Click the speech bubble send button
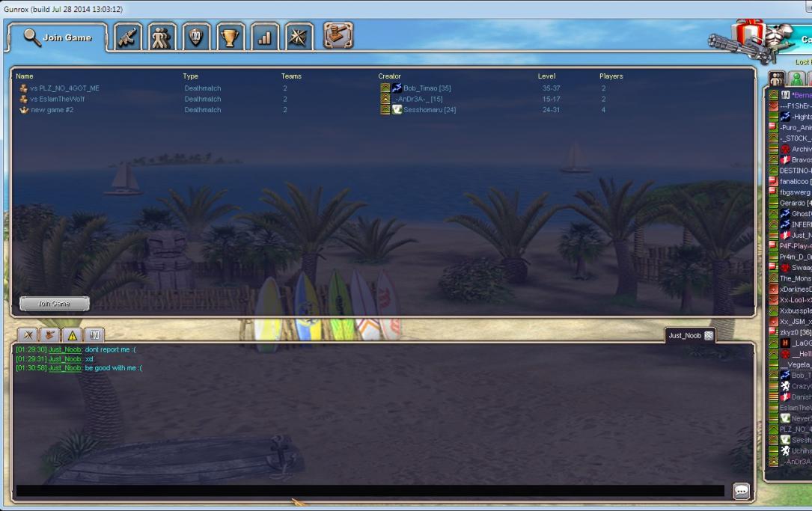Screen dimensions: 812x511 [x=741, y=491]
